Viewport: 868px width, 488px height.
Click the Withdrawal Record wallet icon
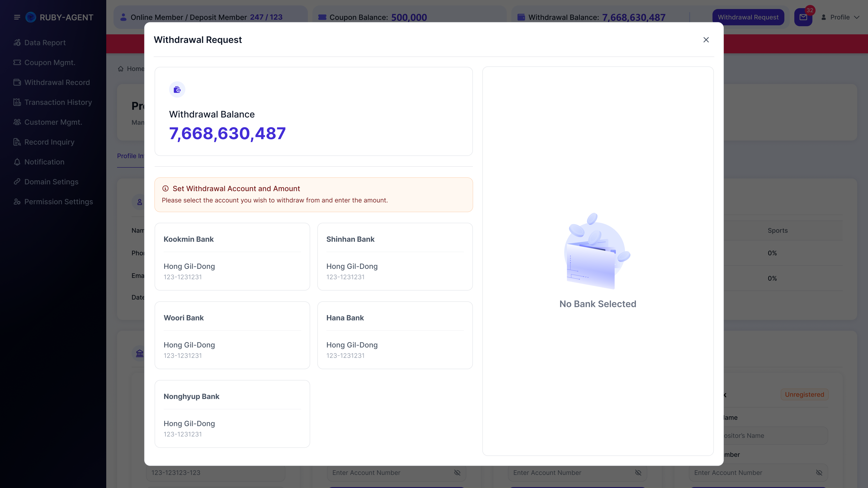click(17, 82)
